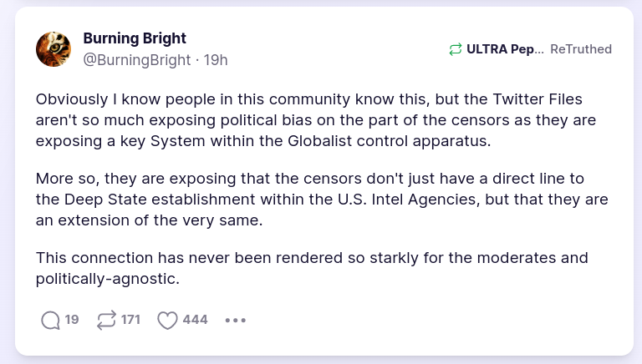Viewport: 642px width, 364px height.
Task: Like the post with the heart icon
Action: coord(167,321)
